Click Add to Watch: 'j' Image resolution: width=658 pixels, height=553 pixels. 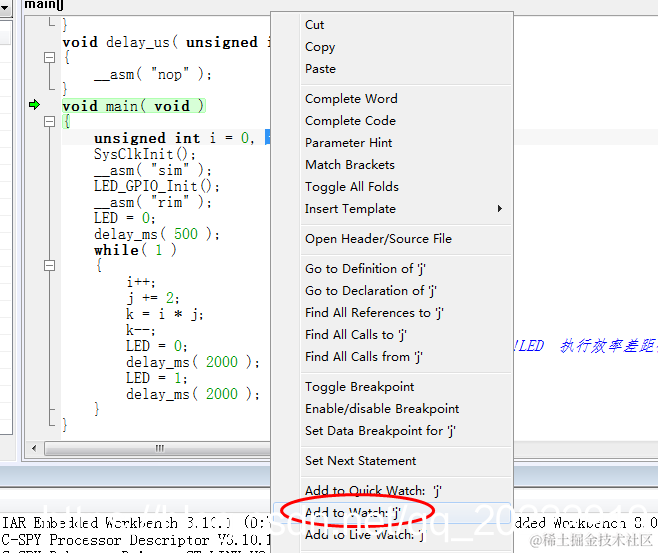tap(353, 513)
